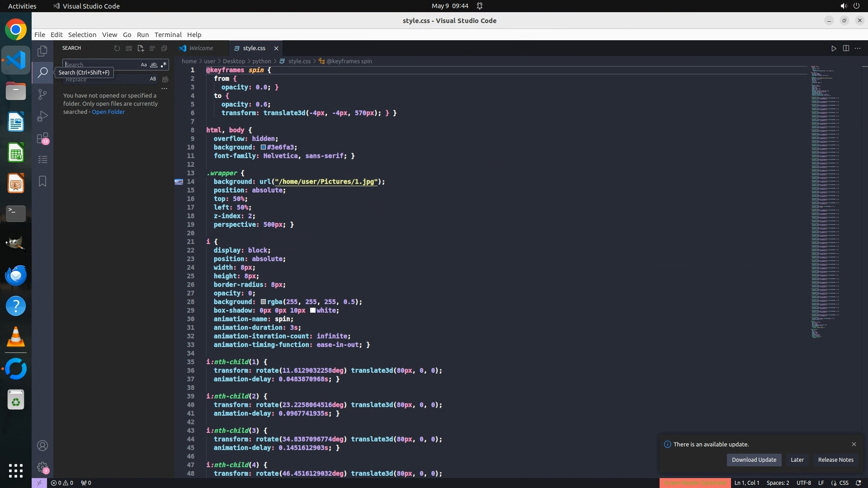This screenshot has width=868, height=488.
Task: Open Spaces: 2 indentation selector
Action: (x=778, y=483)
